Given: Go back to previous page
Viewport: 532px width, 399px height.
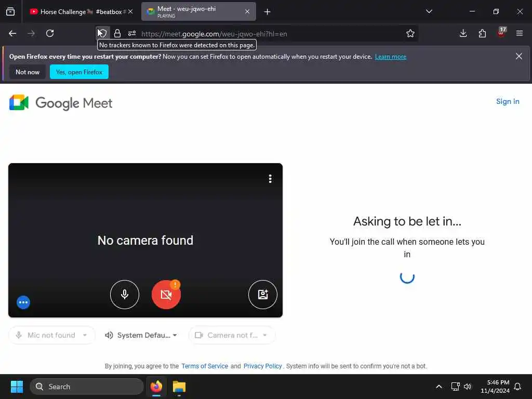Looking at the screenshot, I should tap(12, 34).
